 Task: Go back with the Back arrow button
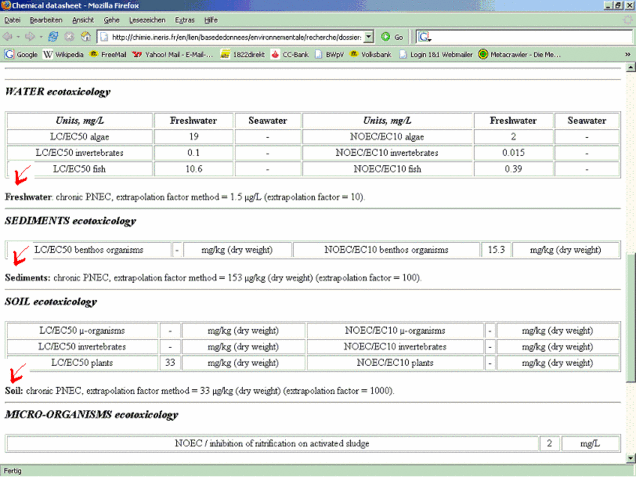pos(7,37)
